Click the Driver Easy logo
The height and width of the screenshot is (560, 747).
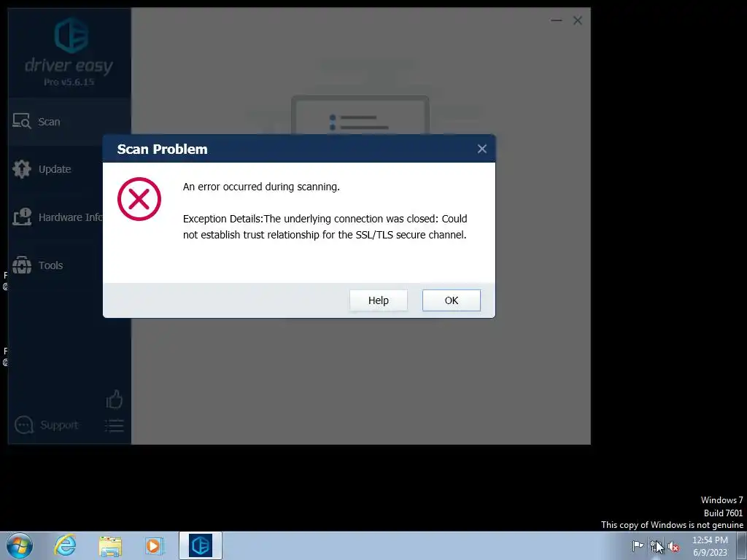[71, 35]
